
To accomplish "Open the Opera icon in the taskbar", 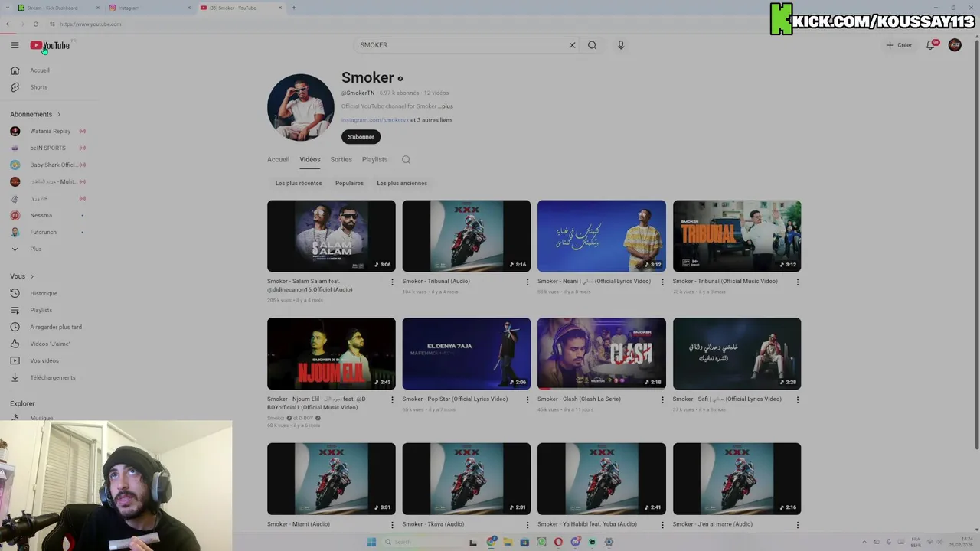I will (x=558, y=542).
